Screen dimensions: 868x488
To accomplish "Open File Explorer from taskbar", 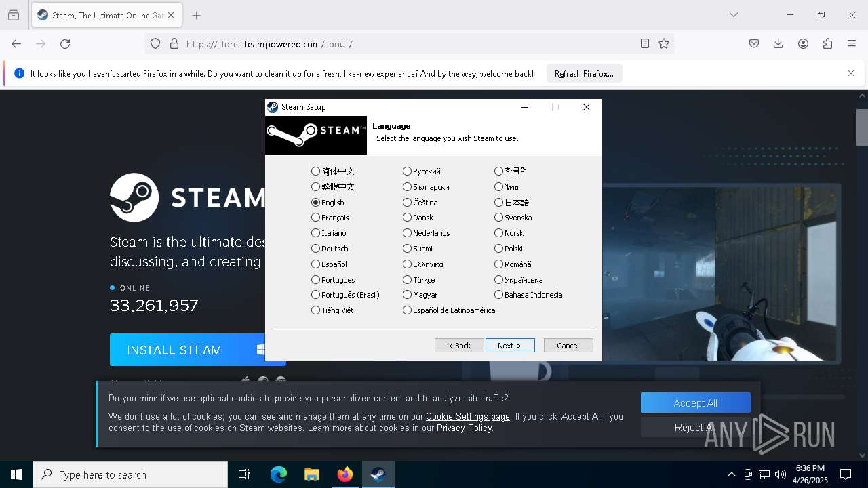I will click(x=311, y=474).
